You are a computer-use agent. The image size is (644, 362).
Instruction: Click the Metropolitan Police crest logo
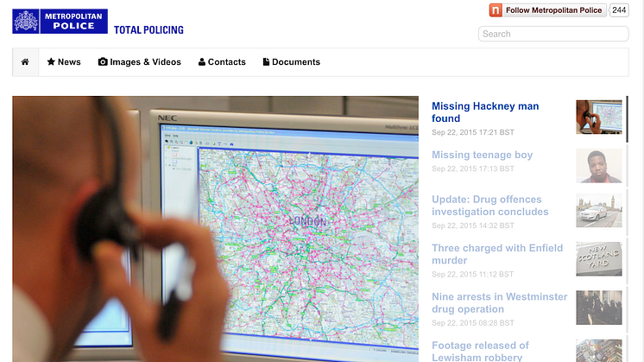pos(26,22)
